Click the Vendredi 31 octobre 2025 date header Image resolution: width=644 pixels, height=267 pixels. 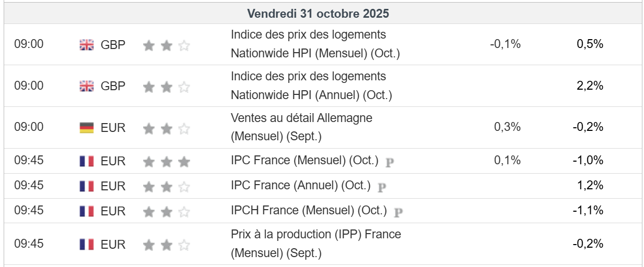pyautogui.click(x=318, y=14)
